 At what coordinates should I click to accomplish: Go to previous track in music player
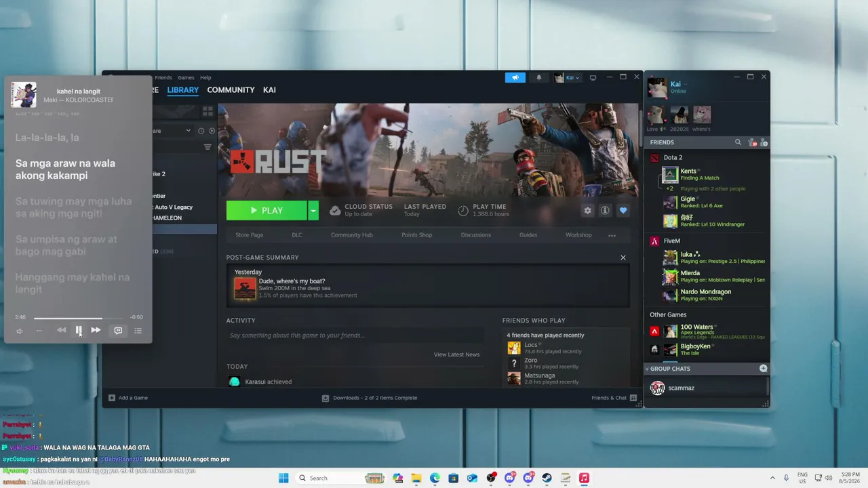(x=61, y=330)
